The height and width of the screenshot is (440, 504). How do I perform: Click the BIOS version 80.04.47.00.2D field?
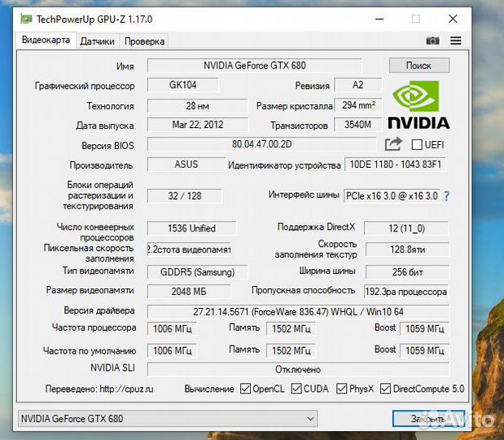click(261, 144)
